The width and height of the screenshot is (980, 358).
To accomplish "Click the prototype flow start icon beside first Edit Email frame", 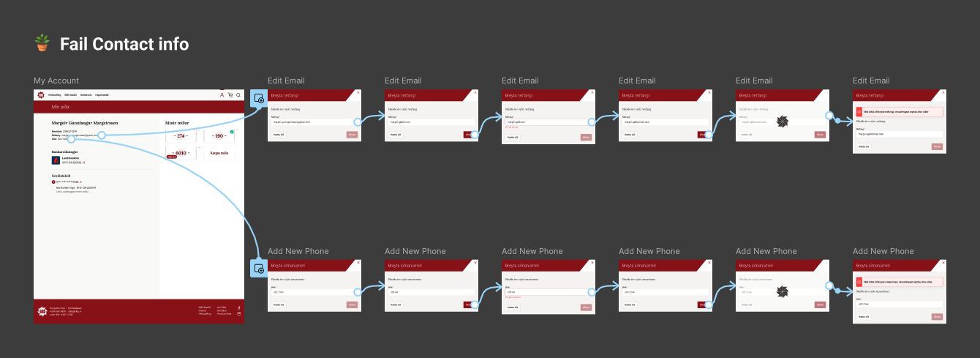I will click(x=258, y=98).
